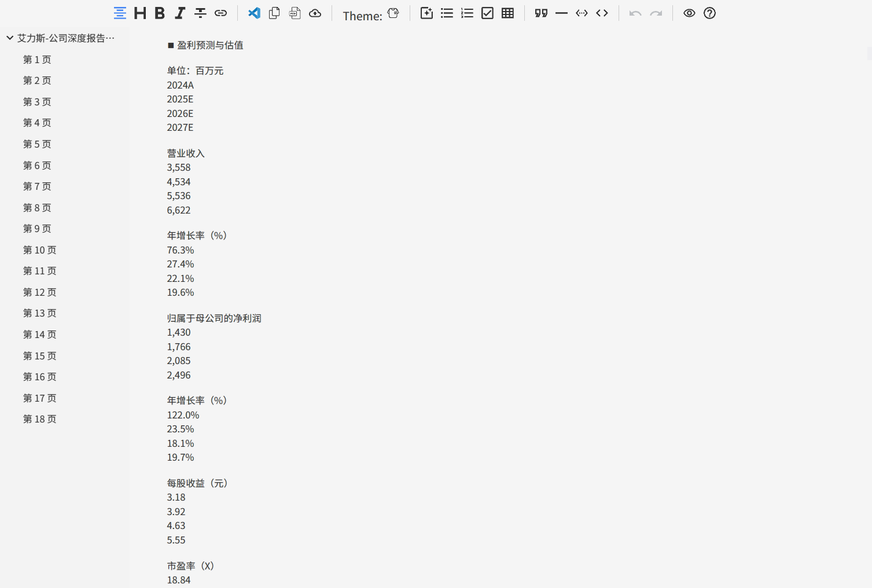Click the growth value 76.3%

pyautogui.click(x=181, y=250)
